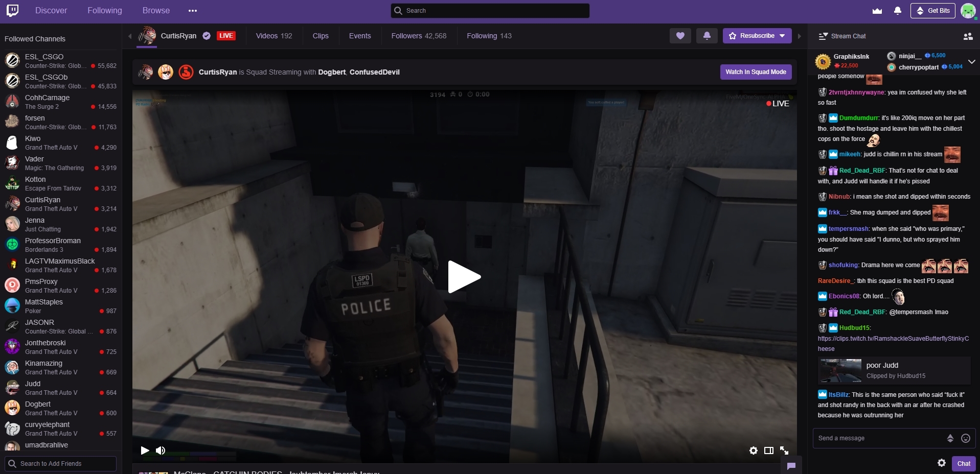Show the community users list icon
The image size is (980, 474).
click(x=968, y=36)
